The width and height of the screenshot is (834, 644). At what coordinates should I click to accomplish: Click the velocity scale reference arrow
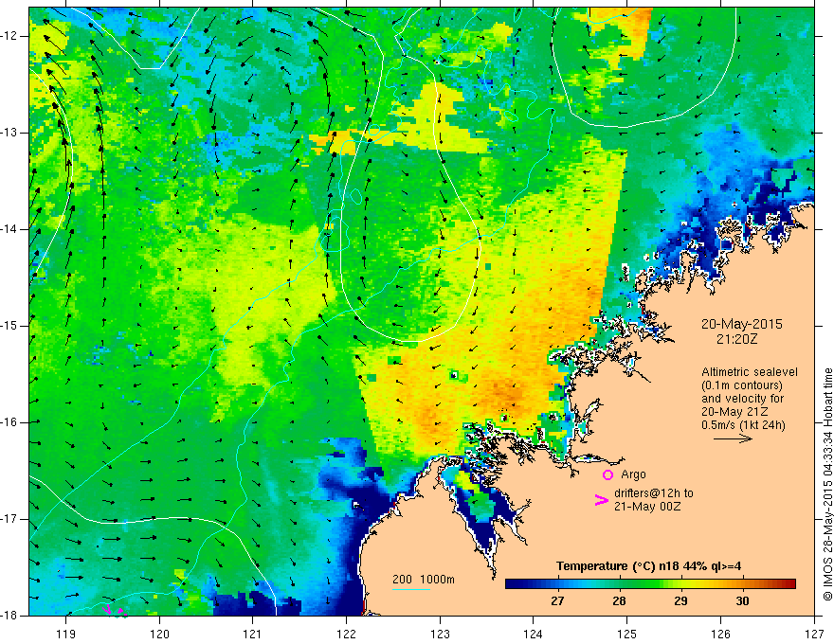733,438
